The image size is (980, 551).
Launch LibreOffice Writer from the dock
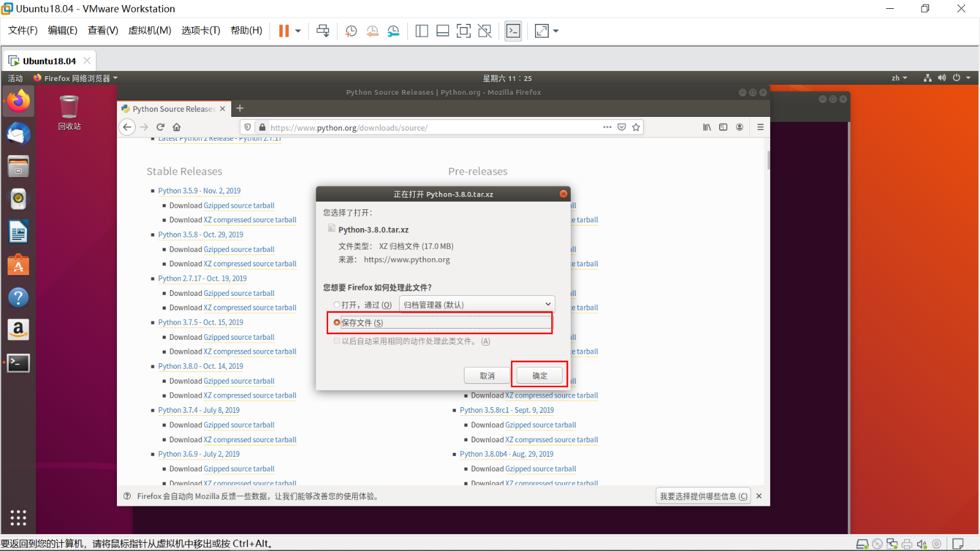(18, 232)
